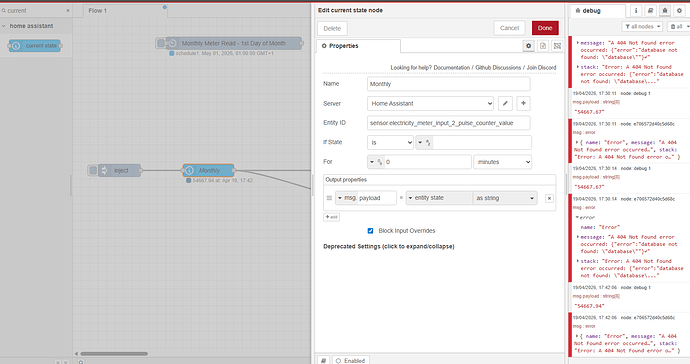Click the schedule1 status text under node

pyautogui.click(x=224, y=53)
